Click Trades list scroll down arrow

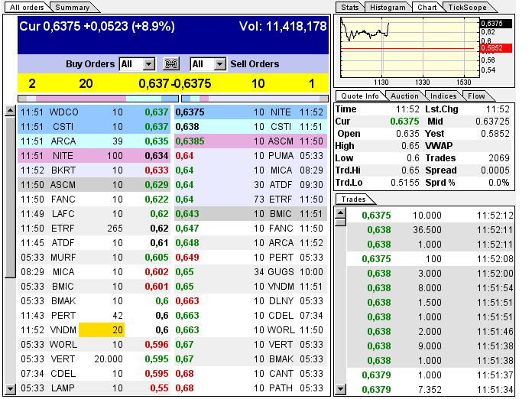pyautogui.click(x=341, y=389)
